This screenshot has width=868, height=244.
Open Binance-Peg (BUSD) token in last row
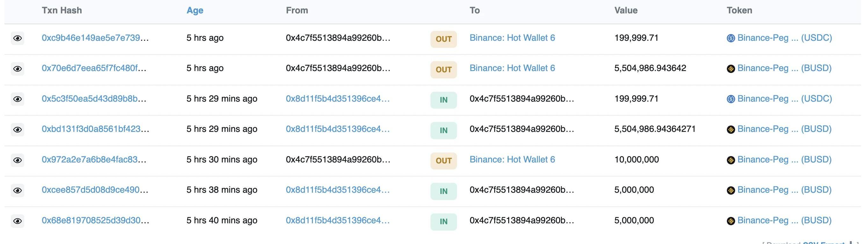784,220
